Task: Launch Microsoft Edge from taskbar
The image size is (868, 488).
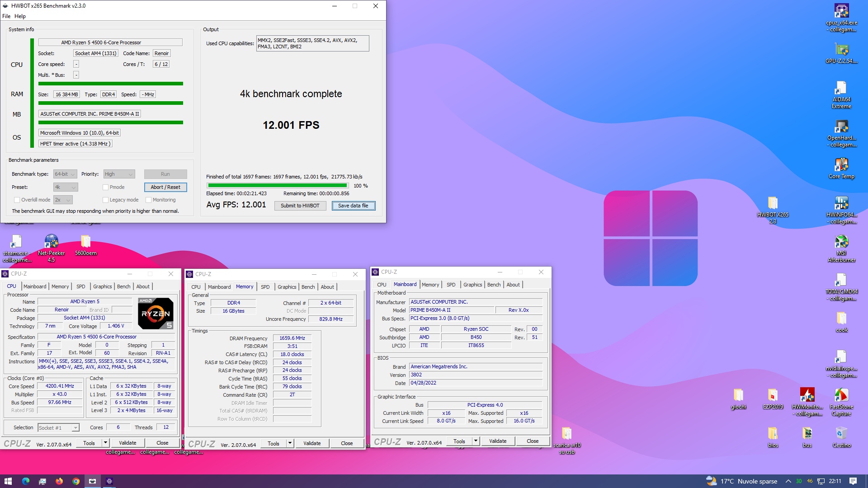Action: 25,481
